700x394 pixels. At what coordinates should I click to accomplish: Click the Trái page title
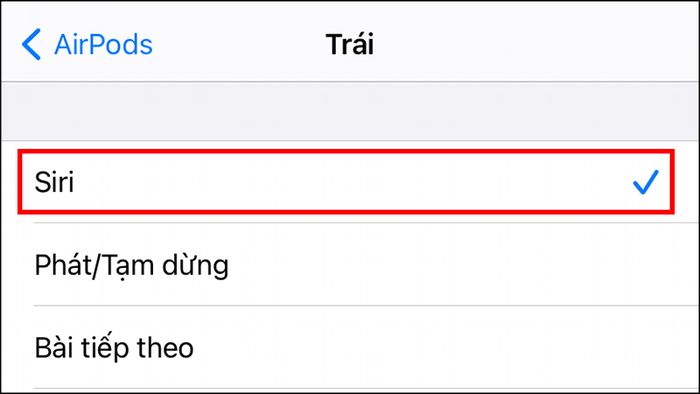coord(350,44)
